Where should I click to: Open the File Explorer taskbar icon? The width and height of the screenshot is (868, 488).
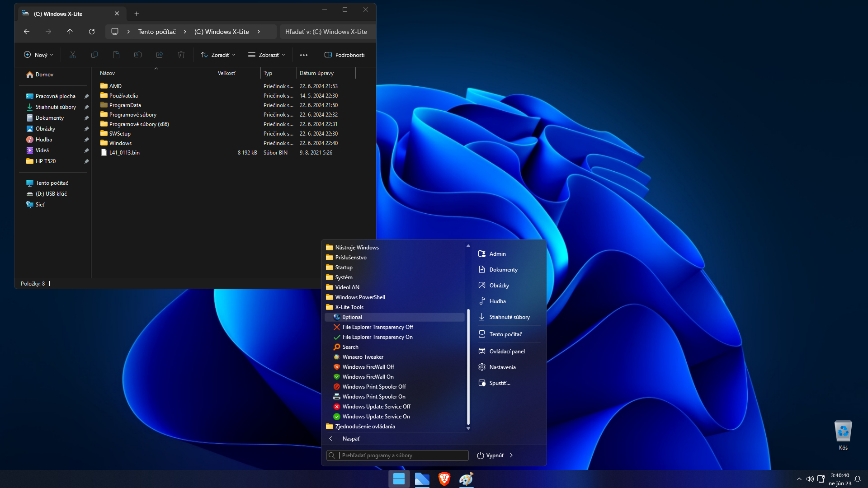click(x=422, y=479)
